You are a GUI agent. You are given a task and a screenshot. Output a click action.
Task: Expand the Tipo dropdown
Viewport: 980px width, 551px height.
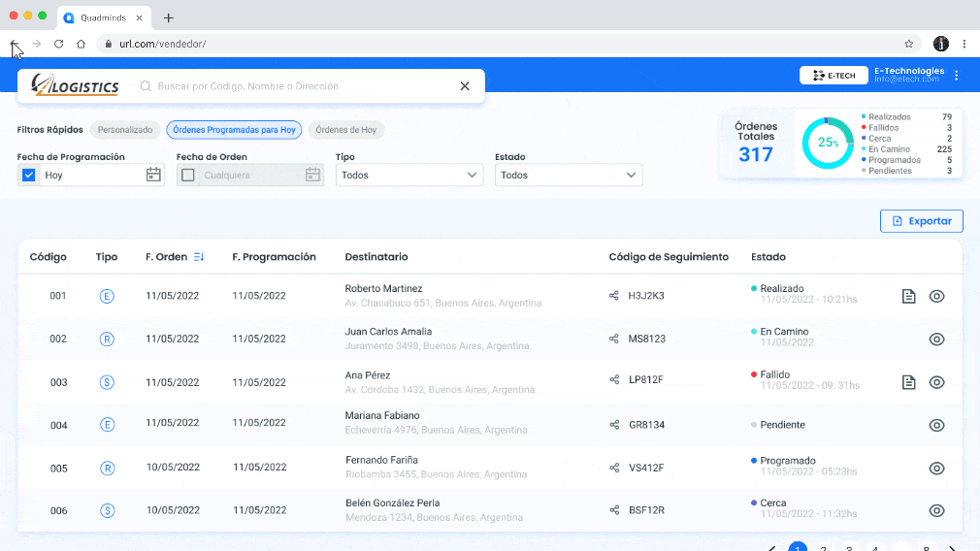click(x=409, y=175)
